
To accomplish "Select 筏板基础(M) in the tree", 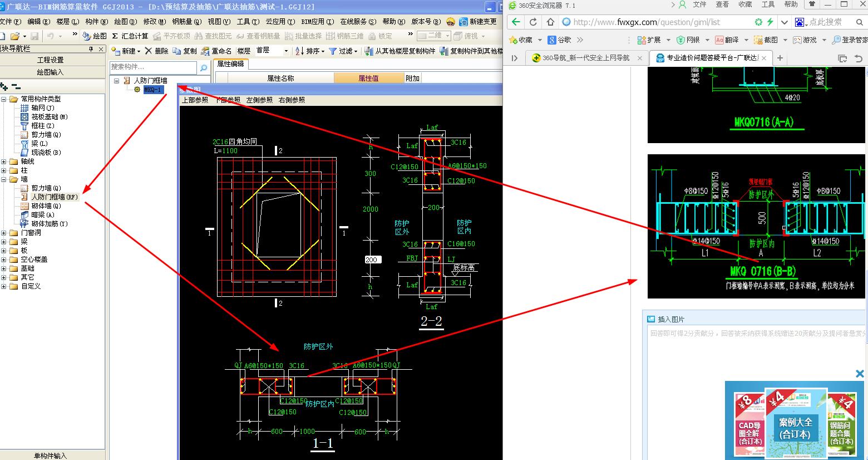I will coord(50,117).
